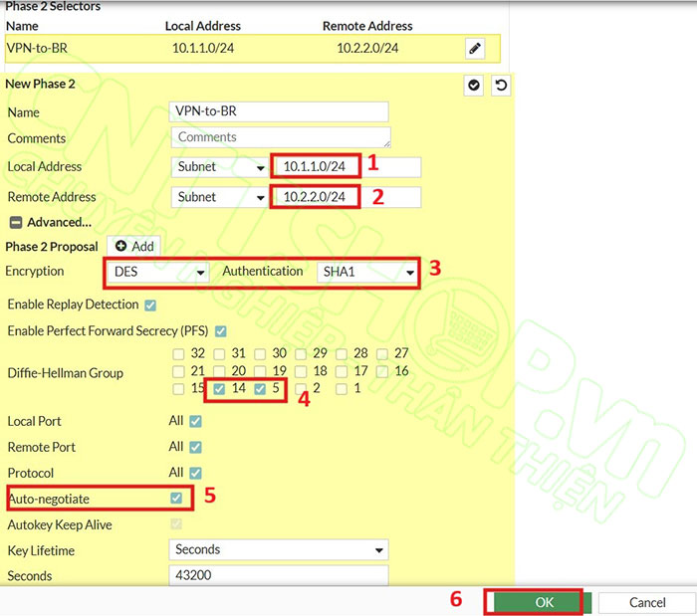Collapse the Advanced section minus icon

pos(16,222)
